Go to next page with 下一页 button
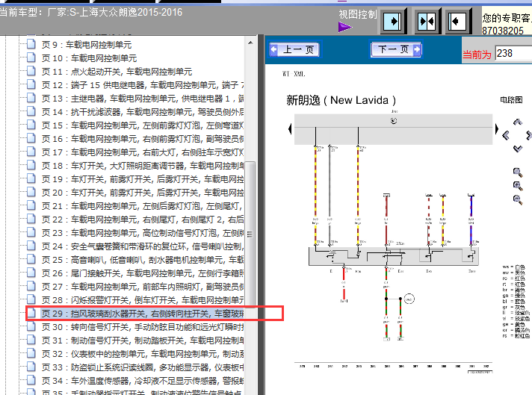The width and height of the screenshot is (532, 395). (396, 50)
